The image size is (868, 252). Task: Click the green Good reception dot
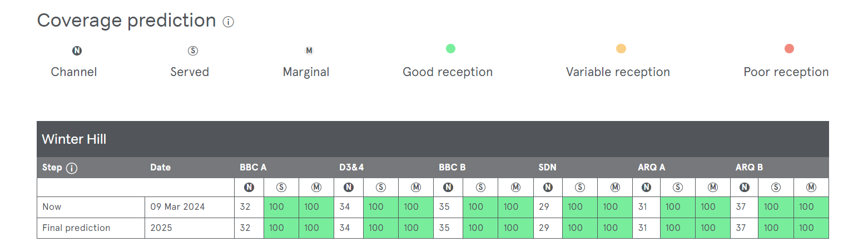pyautogui.click(x=450, y=49)
